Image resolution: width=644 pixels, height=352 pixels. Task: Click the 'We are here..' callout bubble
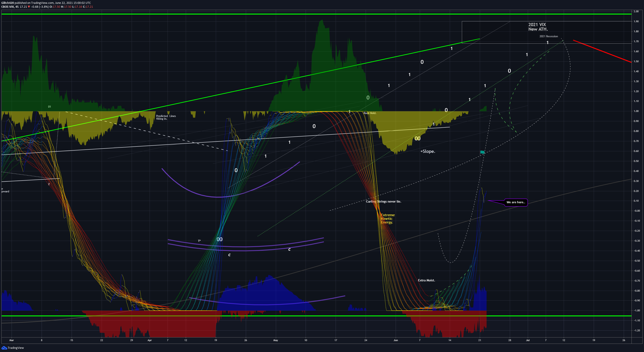(516, 202)
